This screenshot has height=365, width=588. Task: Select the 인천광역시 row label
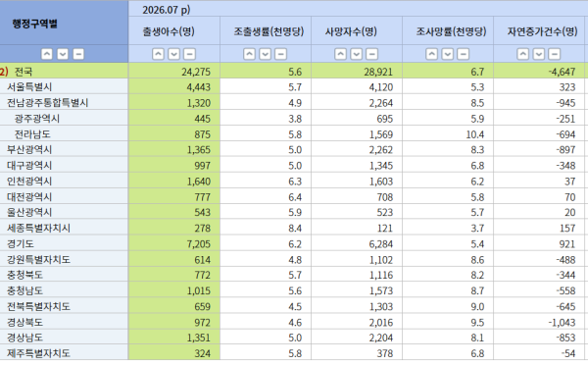[29, 182]
